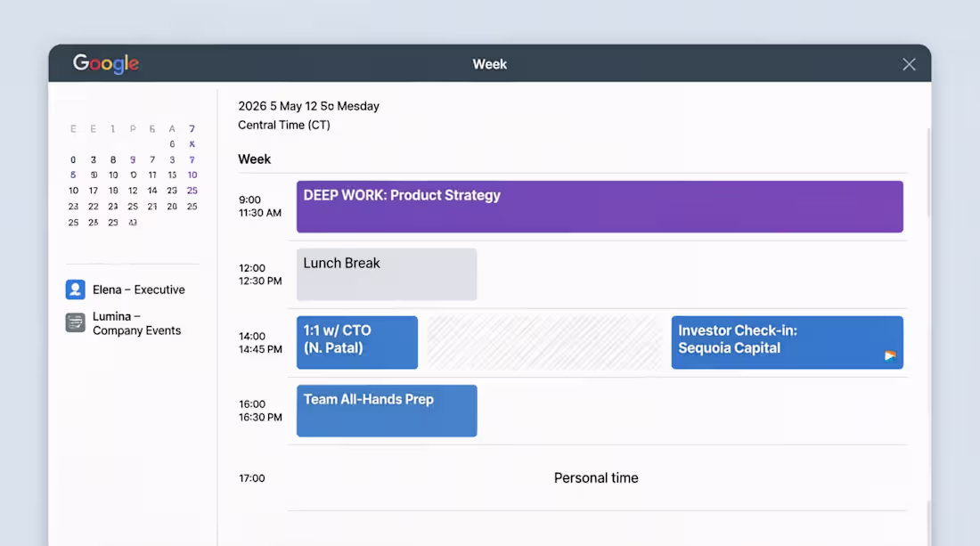Toggle Lumina – Company Events calendar icon

click(x=76, y=323)
